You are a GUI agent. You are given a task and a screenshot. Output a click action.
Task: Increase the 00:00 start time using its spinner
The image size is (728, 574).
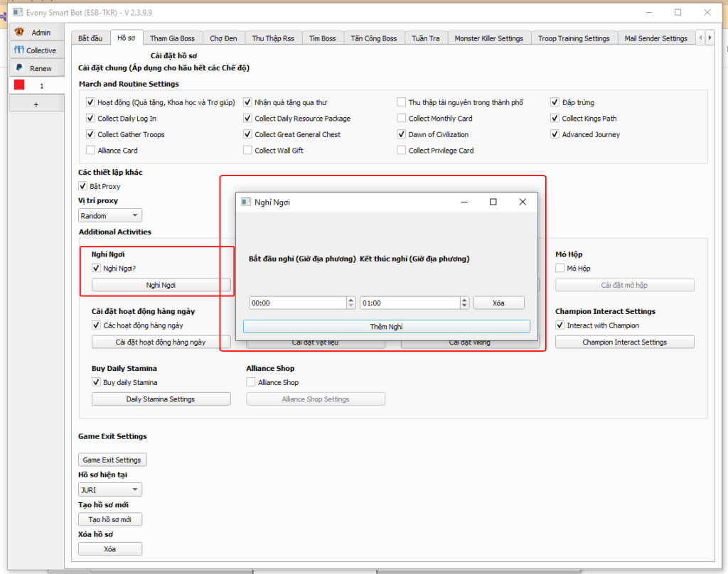click(350, 300)
